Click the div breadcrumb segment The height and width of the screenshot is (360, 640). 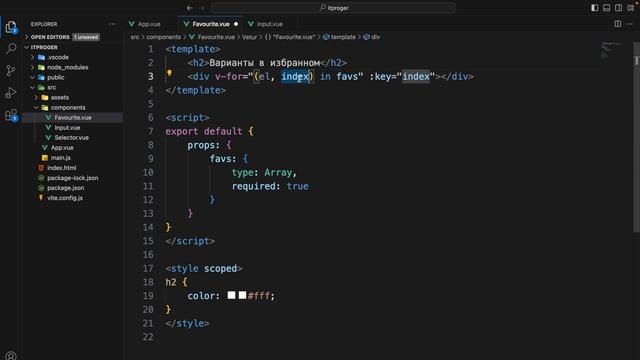[x=376, y=37]
